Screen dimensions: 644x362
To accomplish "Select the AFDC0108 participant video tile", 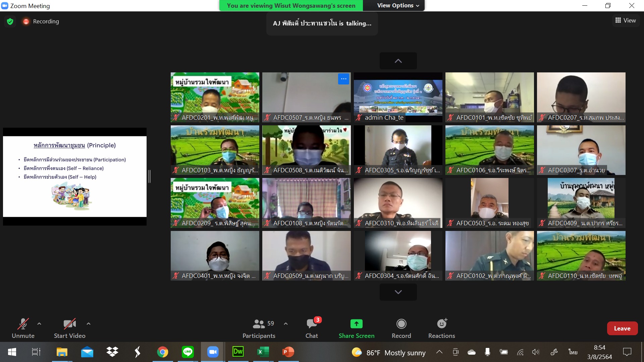I will coord(307,203).
